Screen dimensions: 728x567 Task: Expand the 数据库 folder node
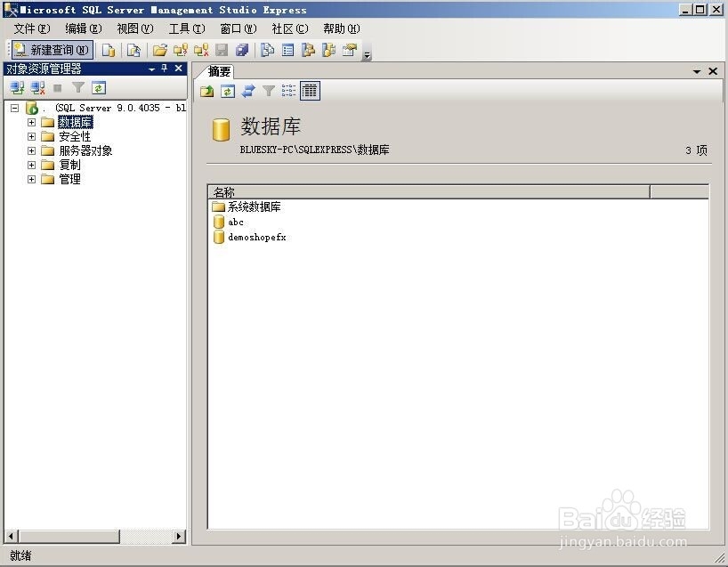(31, 122)
